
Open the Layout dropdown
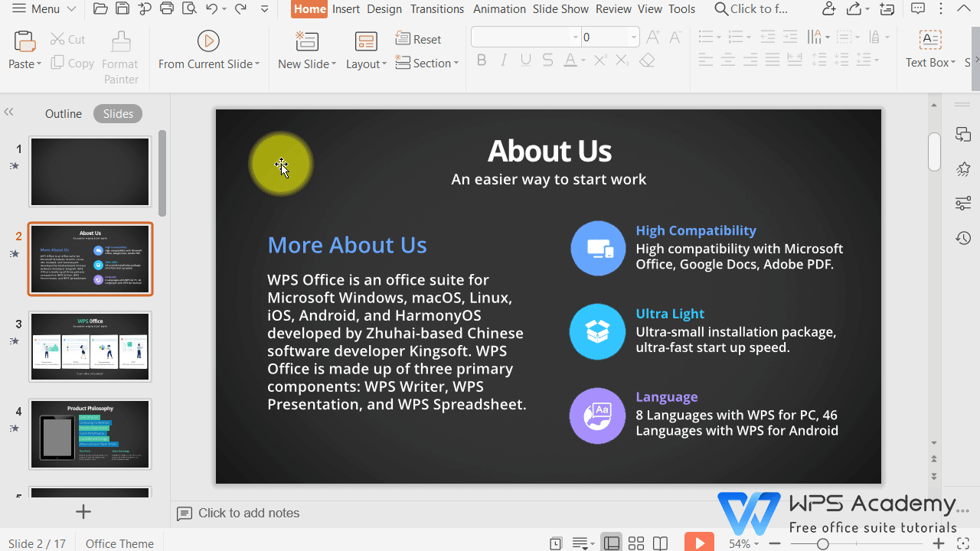click(384, 64)
